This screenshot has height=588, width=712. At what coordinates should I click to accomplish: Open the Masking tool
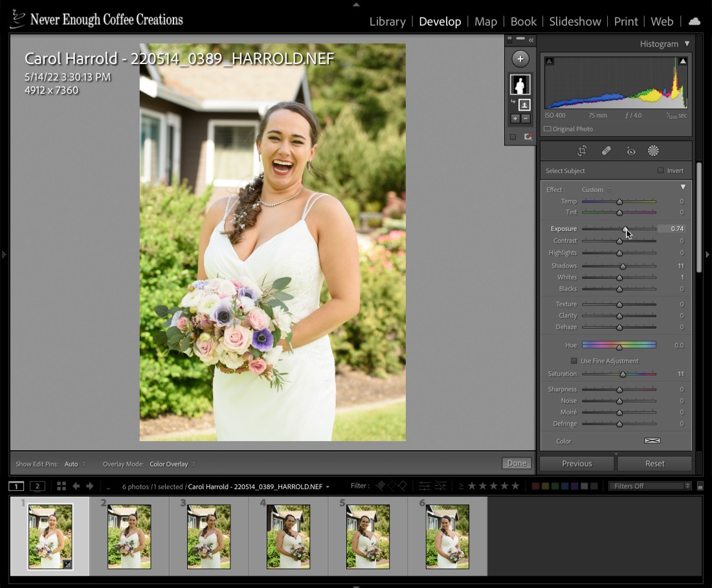point(653,151)
